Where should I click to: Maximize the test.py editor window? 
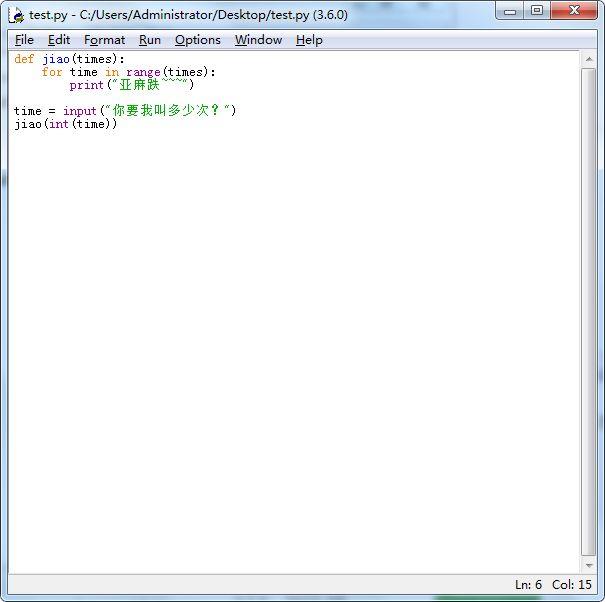coord(537,11)
